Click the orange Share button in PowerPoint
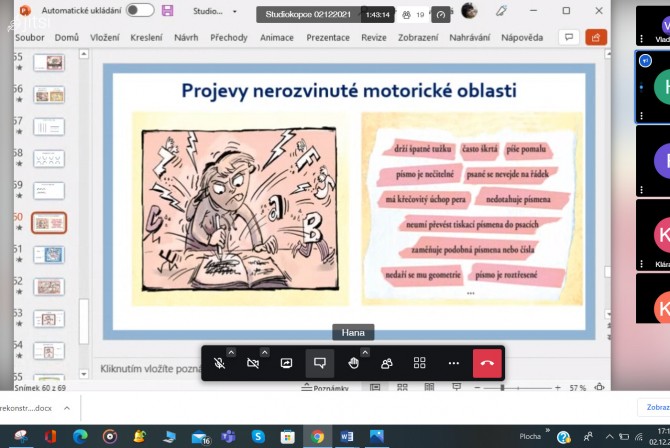 click(596, 37)
